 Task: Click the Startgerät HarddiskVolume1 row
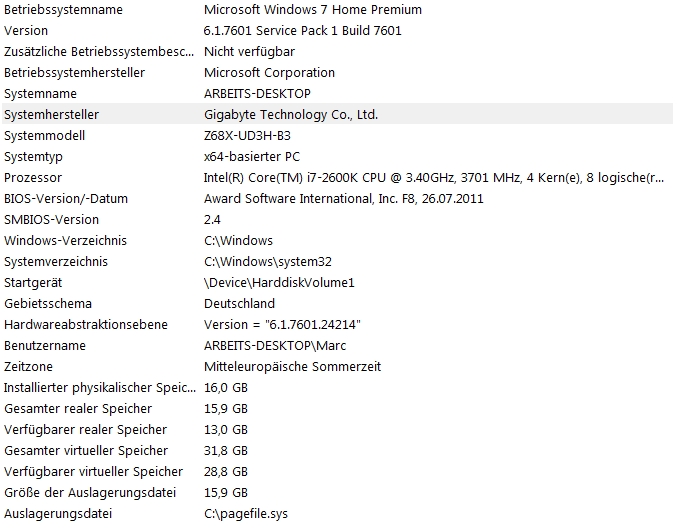[337, 283]
